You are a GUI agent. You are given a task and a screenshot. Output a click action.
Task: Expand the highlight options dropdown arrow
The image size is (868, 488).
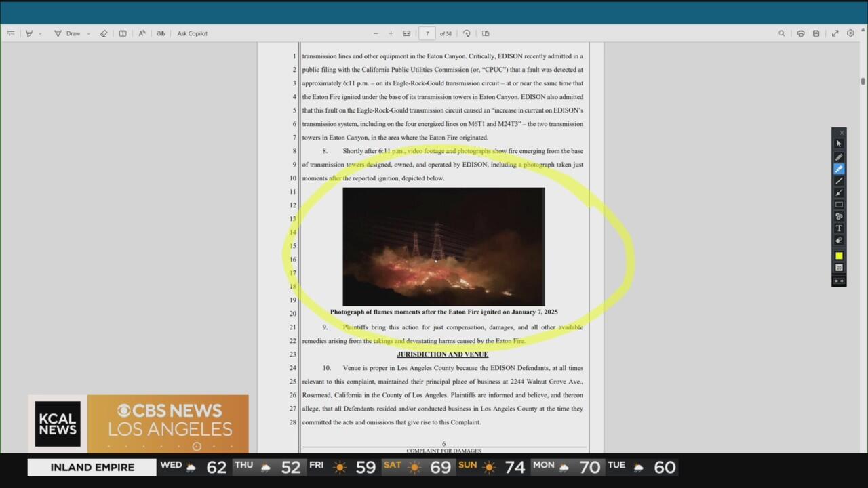(40, 33)
